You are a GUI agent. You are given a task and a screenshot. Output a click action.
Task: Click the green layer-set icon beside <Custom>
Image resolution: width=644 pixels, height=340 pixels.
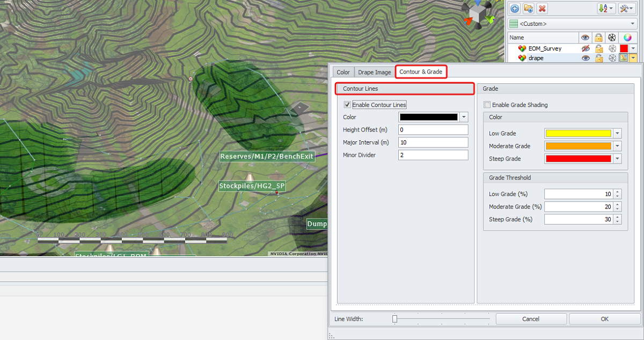click(514, 24)
